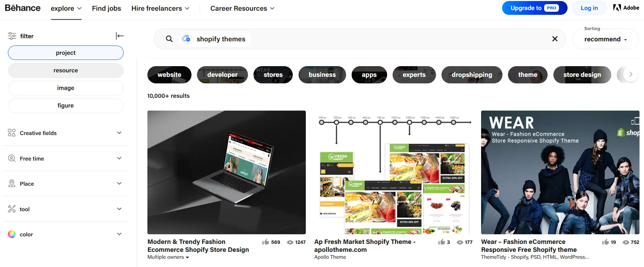
Task: Filter by business tag chip
Action: click(x=322, y=75)
